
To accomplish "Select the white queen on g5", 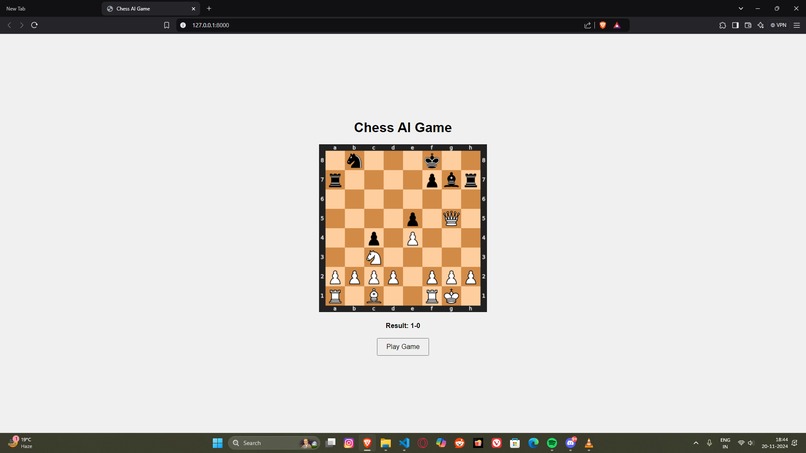I will pyautogui.click(x=451, y=219).
